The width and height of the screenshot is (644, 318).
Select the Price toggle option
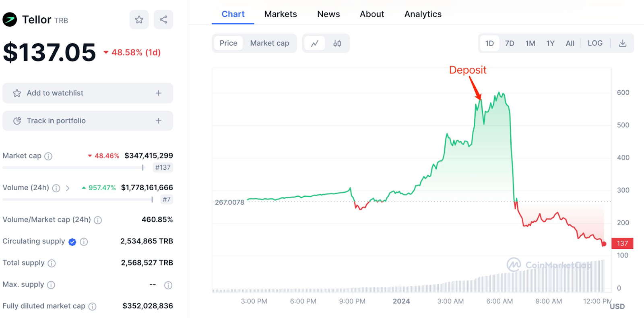click(x=228, y=43)
